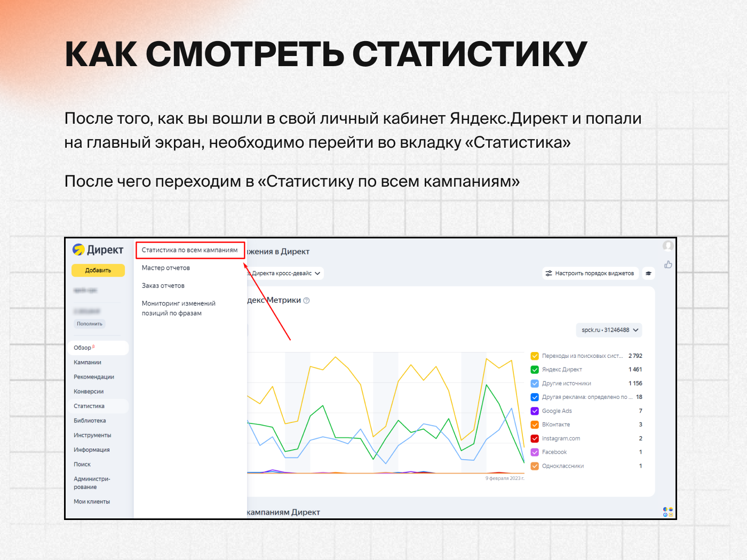The width and height of the screenshot is (747, 560).
Task: Click the Яндекс Директ logo
Action: (98, 250)
